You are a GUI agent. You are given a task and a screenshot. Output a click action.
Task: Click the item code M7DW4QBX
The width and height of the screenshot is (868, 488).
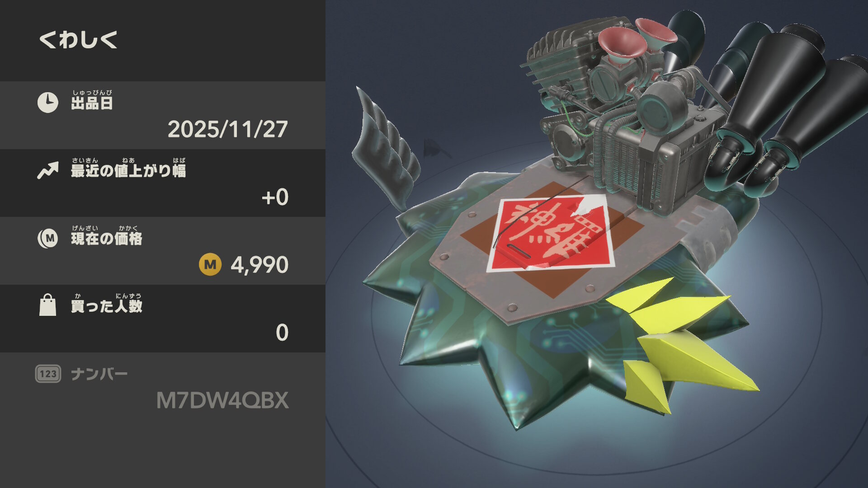coord(222,400)
